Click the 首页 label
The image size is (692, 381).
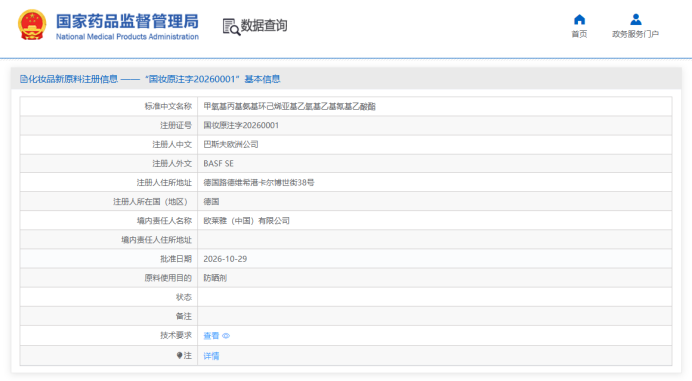coord(579,34)
